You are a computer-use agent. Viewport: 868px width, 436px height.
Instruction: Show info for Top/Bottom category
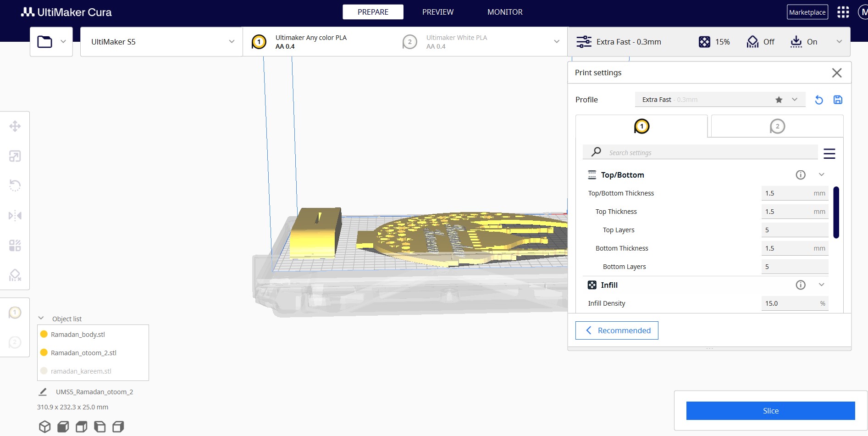click(801, 175)
